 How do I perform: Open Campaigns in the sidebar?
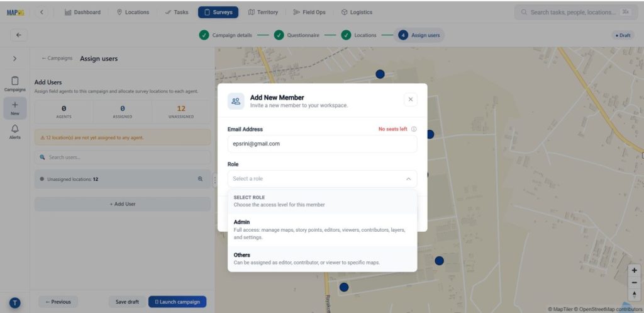pyautogui.click(x=15, y=84)
